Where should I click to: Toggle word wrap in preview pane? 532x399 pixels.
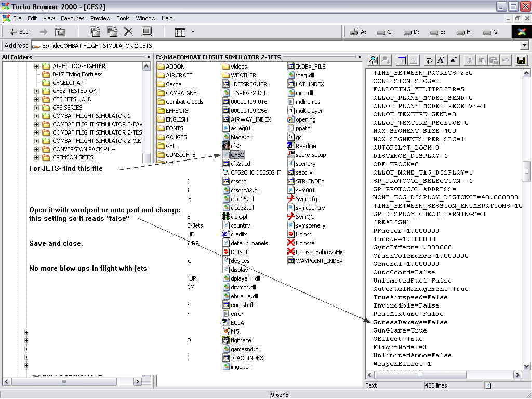click(x=429, y=60)
